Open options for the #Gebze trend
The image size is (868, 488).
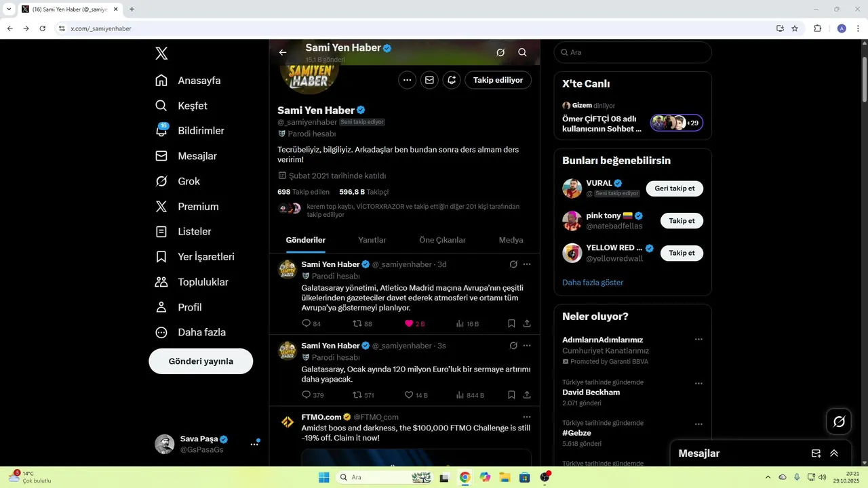(x=698, y=424)
